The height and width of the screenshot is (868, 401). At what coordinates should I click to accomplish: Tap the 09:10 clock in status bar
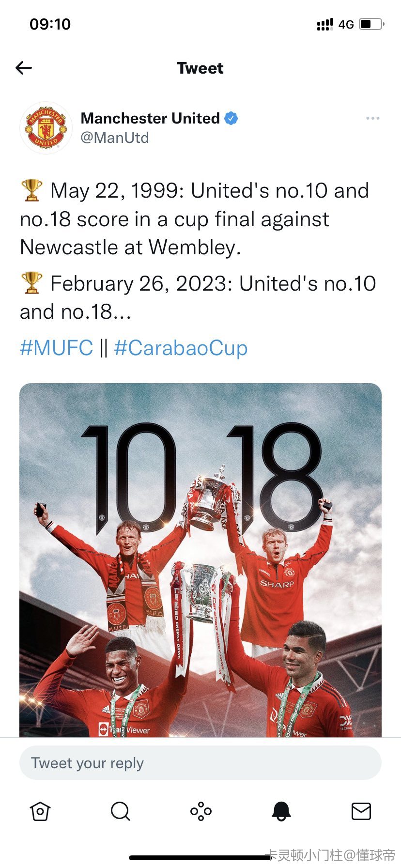coord(50,24)
